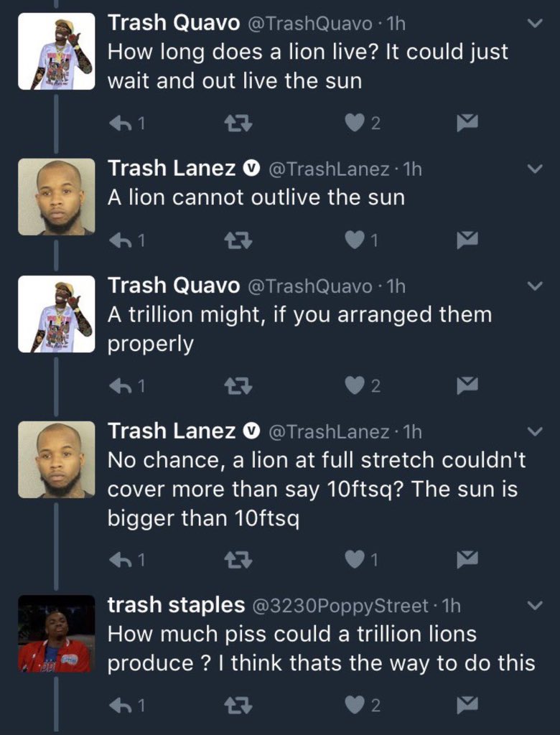The image size is (560, 735).
Task: Like 'How long does a lion live' tweet
Action: [x=355, y=123]
